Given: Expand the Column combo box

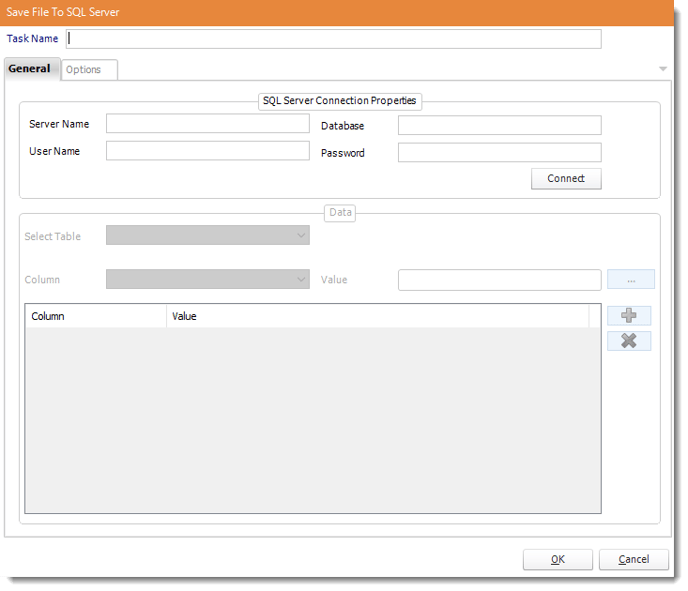Looking at the screenshot, I should coord(208,279).
